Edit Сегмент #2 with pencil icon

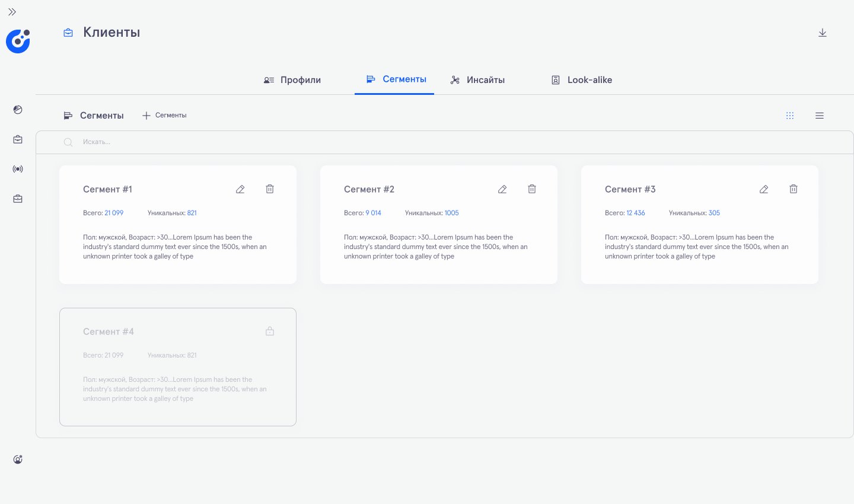click(x=502, y=189)
